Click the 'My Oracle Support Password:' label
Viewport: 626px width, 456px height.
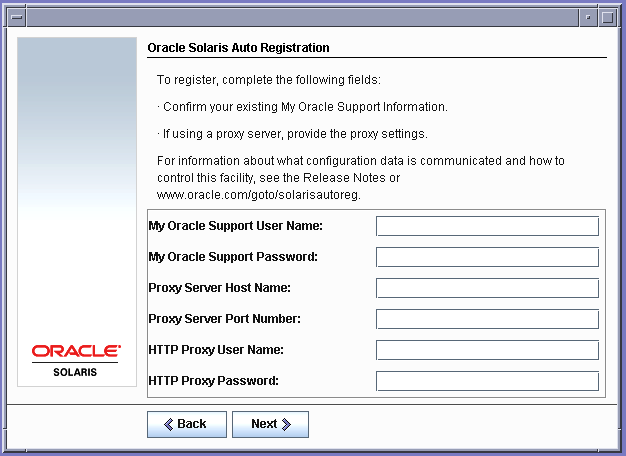pyautogui.click(x=233, y=257)
